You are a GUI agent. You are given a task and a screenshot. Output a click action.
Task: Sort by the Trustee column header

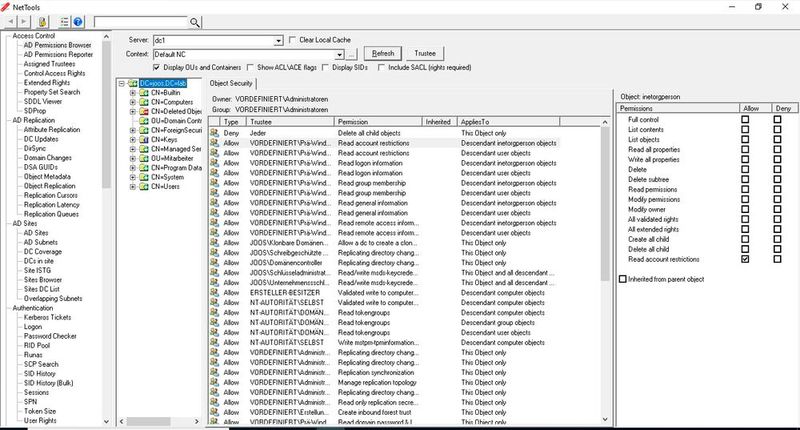click(x=290, y=122)
